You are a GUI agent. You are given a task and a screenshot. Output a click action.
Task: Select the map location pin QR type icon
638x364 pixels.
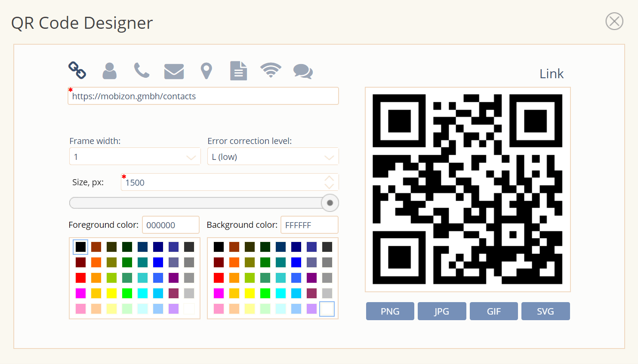[x=207, y=71]
